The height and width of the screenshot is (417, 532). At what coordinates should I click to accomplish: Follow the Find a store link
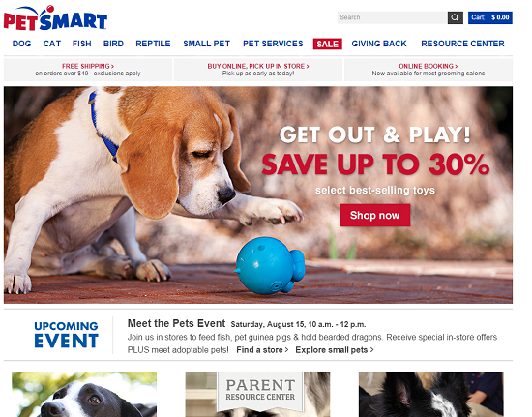262,350
